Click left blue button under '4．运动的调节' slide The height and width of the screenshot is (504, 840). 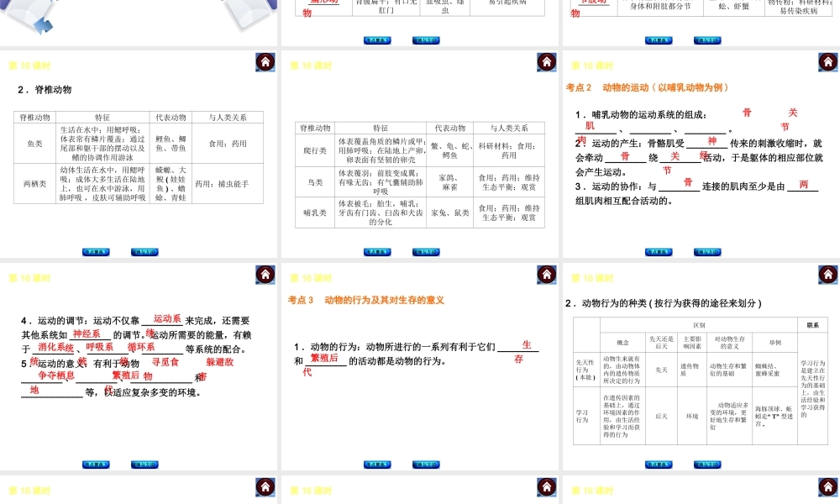(x=96, y=465)
